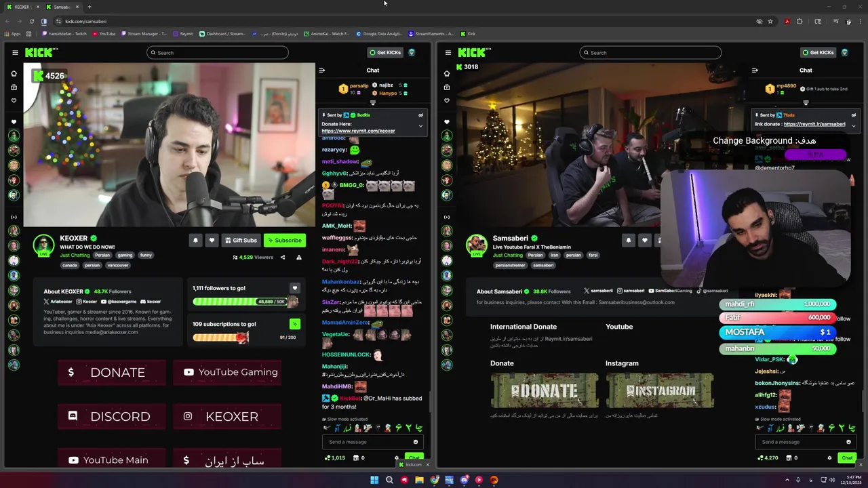The width and height of the screenshot is (868, 488).
Task: Open the Apps shortcut in bookmarks bar
Action: tap(12, 33)
